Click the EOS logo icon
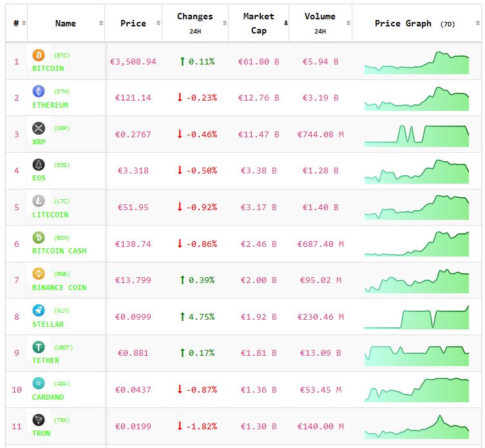This screenshot has height=448, width=485. (39, 164)
